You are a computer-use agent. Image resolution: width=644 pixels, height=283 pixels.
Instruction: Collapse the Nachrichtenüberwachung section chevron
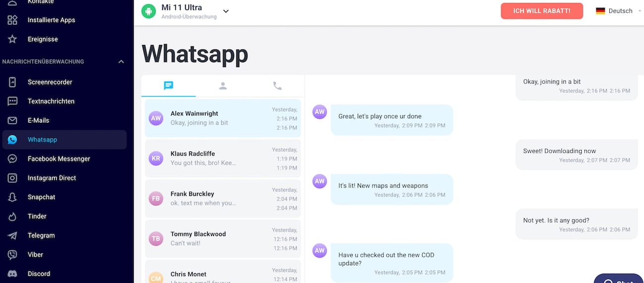coord(121,62)
